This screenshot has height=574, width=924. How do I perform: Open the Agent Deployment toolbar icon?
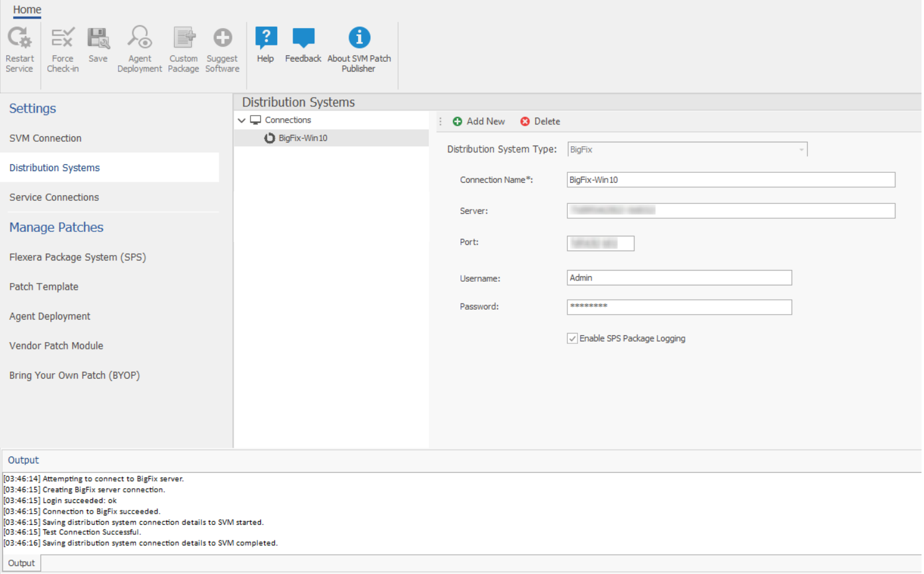point(140,39)
